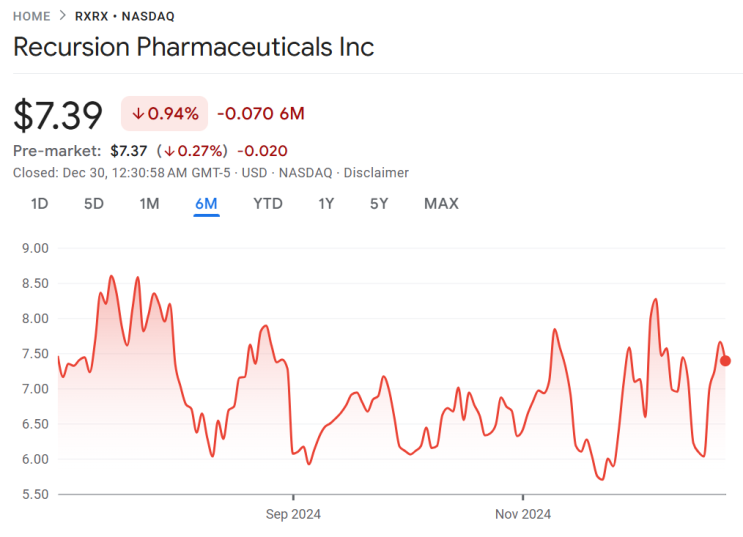Click the Sep 2024 axis label
Viewport: 743px width, 537px height.
pos(293,514)
